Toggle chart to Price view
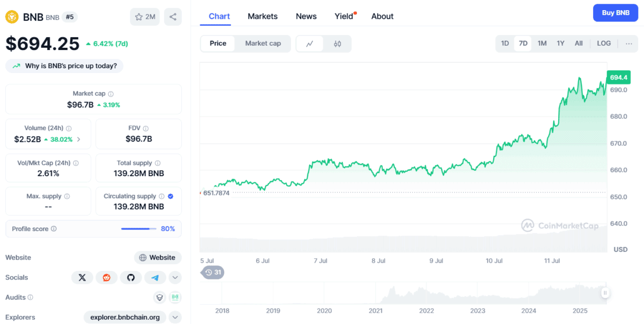644x324 pixels. (218, 44)
